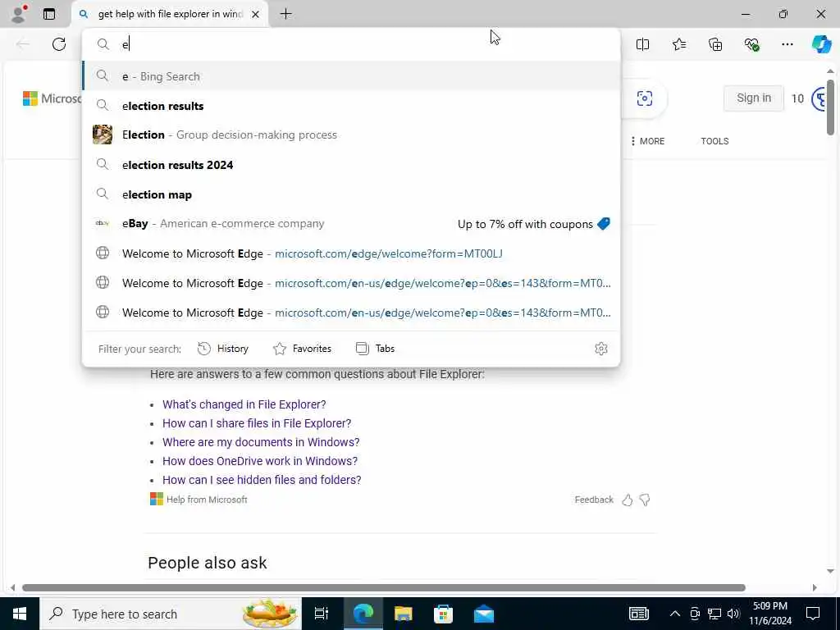840x630 pixels.
Task: Open a new tab with plus button
Action: 286,14
